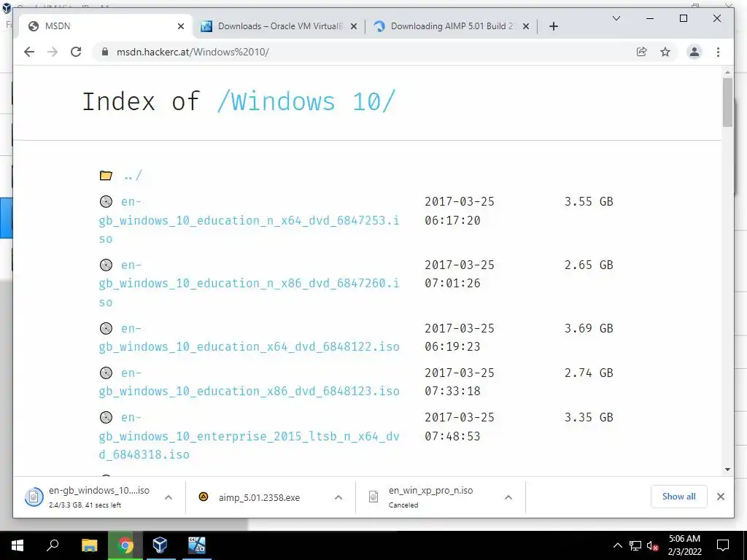Viewport: 747px width, 560px height.
Task: Open File Explorer from the taskbar
Action: tap(89, 545)
